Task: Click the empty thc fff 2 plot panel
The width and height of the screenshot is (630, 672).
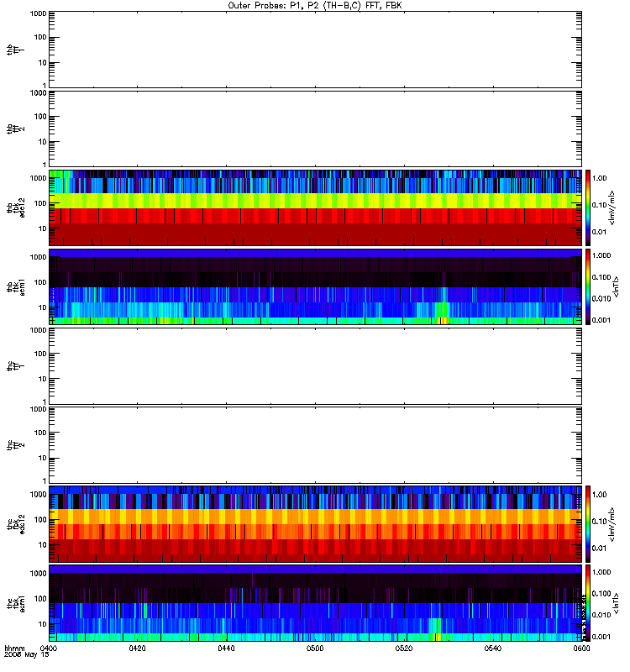Action: coord(315,445)
